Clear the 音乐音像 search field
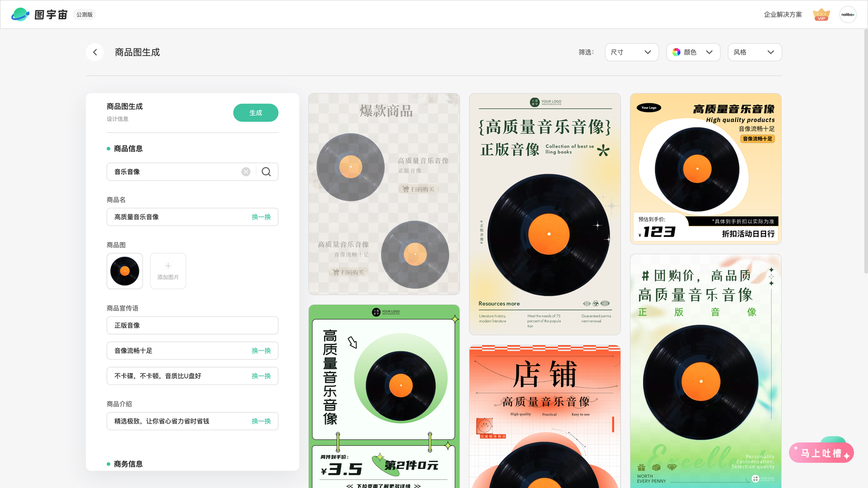868x488 pixels. click(x=246, y=172)
